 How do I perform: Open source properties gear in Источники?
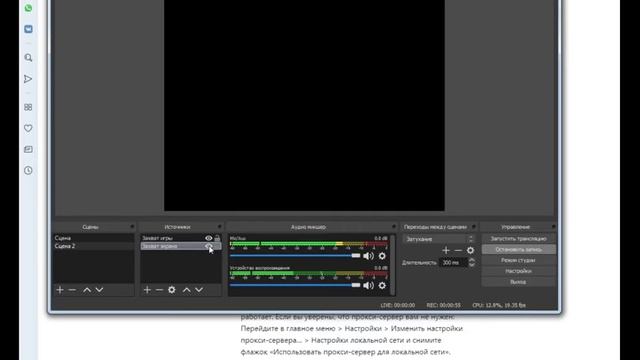[172, 289]
